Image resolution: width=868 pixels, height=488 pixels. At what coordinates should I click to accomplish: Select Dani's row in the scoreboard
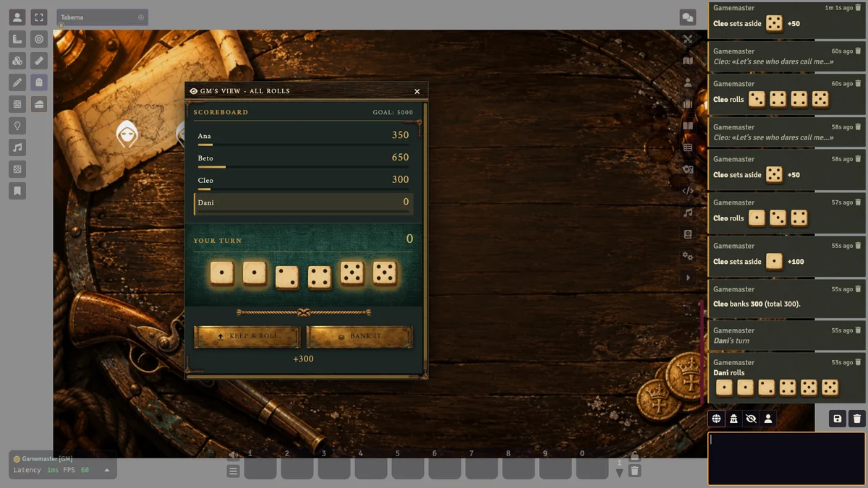tap(303, 203)
